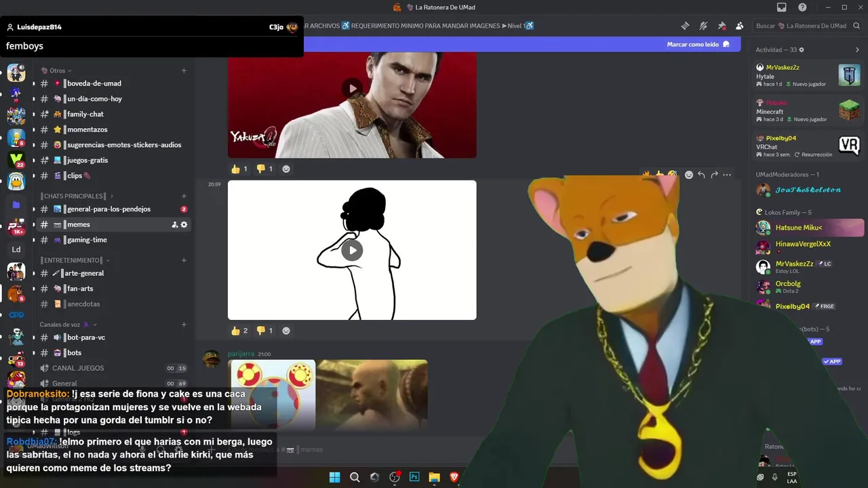Click Marcar como leído button
This screenshot has height=488, width=868.
point(698,44)
